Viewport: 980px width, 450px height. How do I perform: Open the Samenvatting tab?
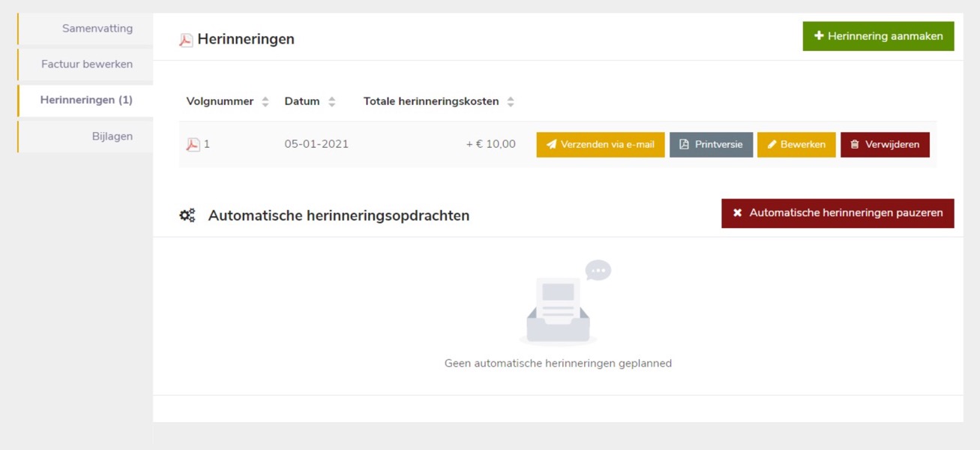(x=97, y=28)
